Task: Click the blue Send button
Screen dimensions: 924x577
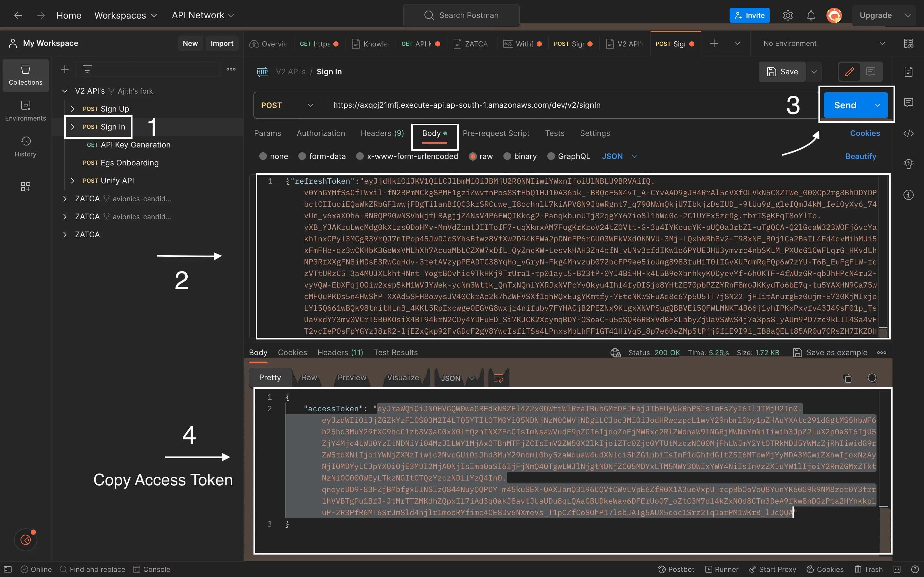Action: click(x=845, y=105)
